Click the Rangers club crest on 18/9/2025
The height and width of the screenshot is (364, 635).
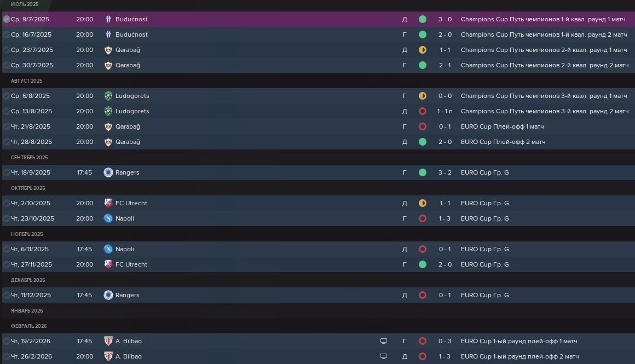[108, 172]
